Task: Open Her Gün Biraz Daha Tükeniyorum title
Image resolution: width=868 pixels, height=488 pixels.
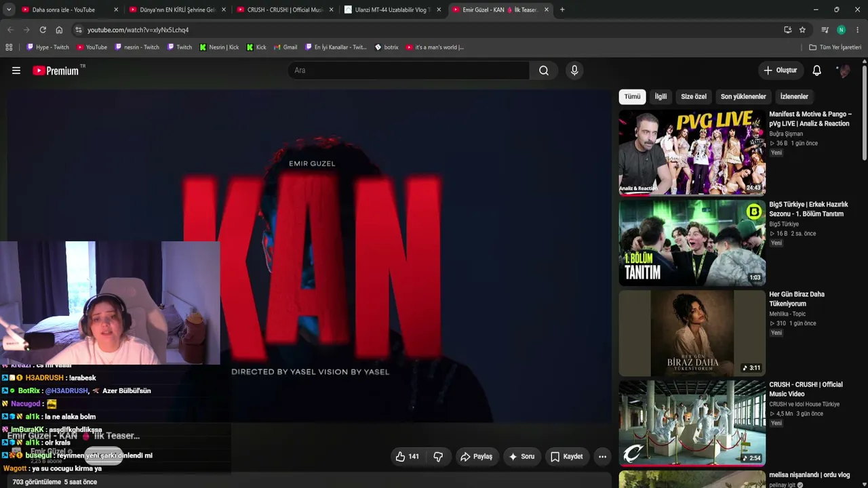Action: pyautogui.click(x=797, y=299)
